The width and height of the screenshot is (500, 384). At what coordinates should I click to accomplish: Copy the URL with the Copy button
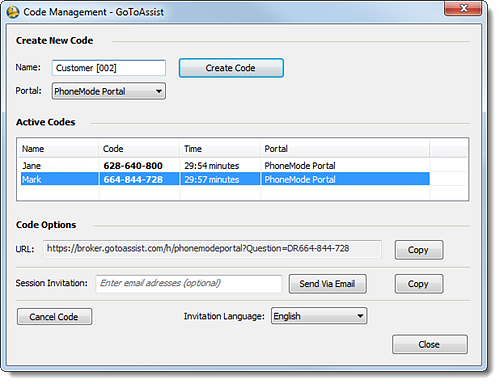pos(419,250)
